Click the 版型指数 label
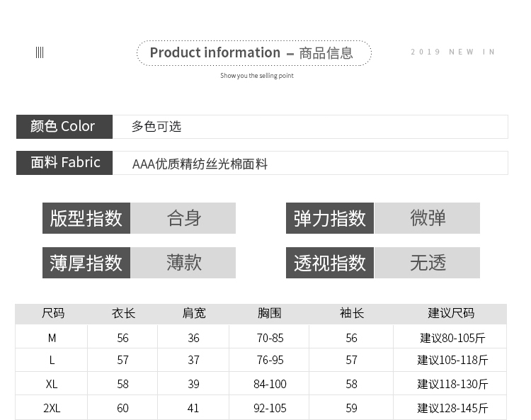This screenshot has width=531, height=420. point(86,218)
